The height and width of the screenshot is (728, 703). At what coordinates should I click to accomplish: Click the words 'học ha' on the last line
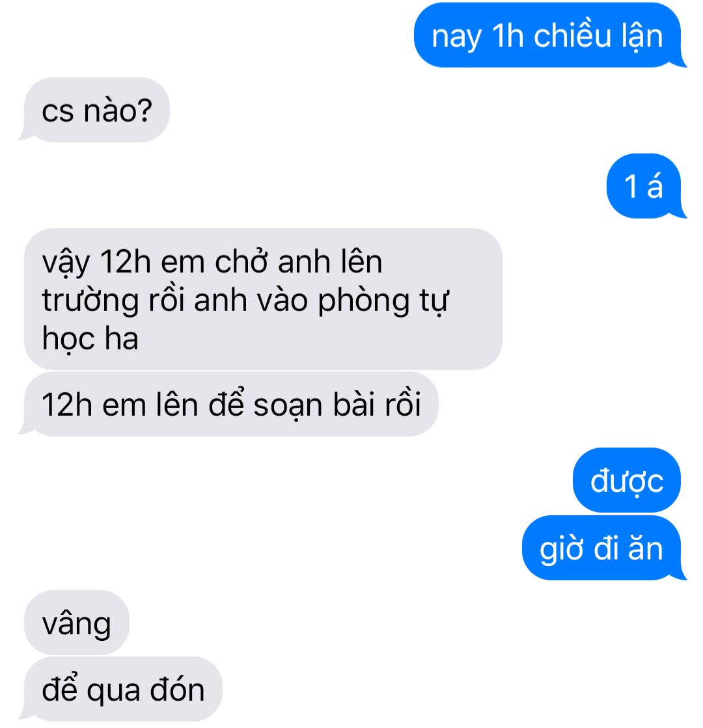coord(90,339)
